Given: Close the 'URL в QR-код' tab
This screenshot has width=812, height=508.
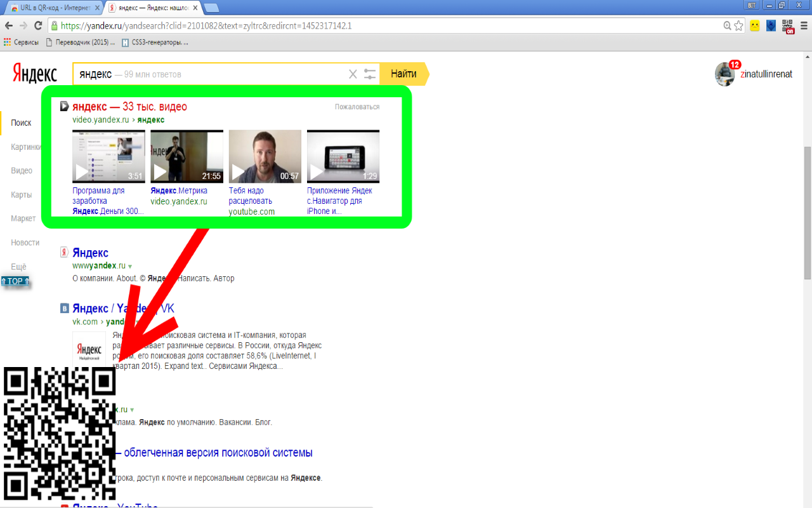Looking at the screenshot, I should coord(97,8).
